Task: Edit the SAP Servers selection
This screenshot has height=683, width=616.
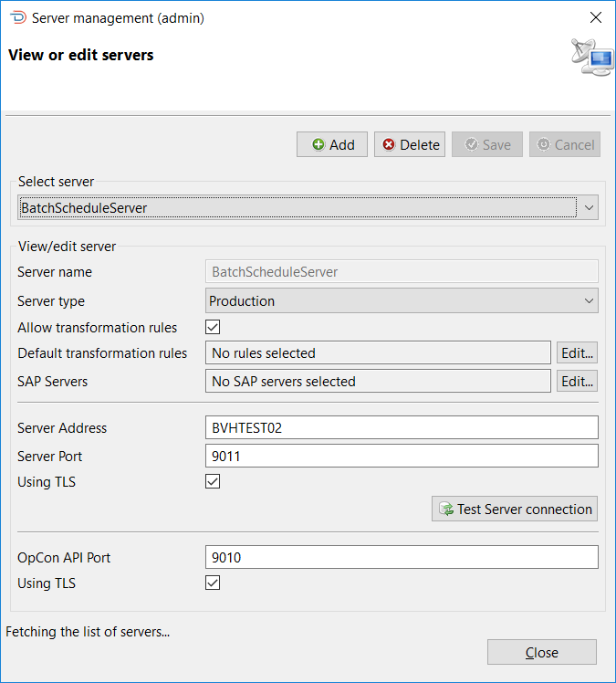Action: click(x=577, y=381)
